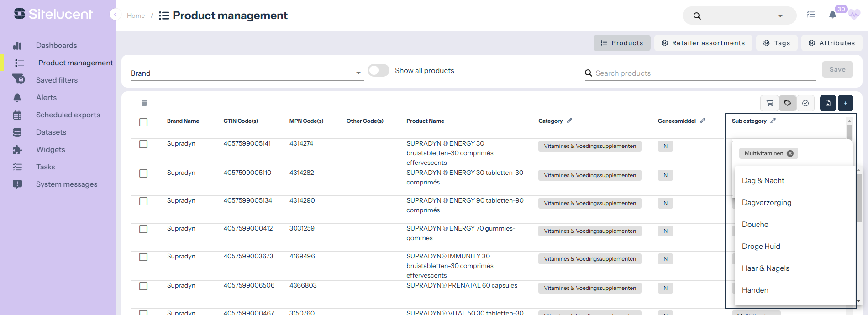
Task: Remove the Multivitaminen chip
Action: coord(790,153)
